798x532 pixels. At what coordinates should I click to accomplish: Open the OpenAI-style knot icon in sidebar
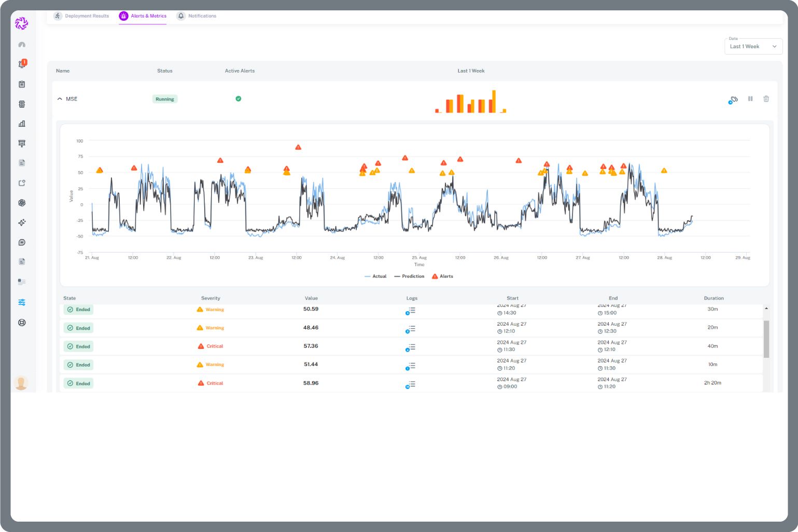(x=22, y=203)
